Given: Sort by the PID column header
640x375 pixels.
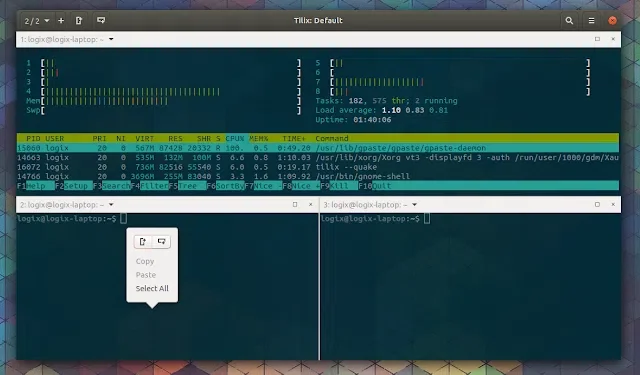Looking at the screenshot, I should tap(33, 138).
